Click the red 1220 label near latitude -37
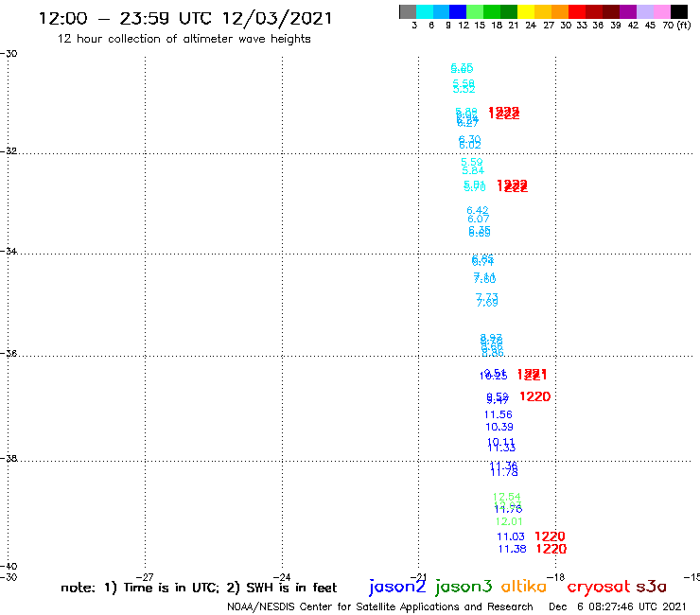 [x=535, y=396]
